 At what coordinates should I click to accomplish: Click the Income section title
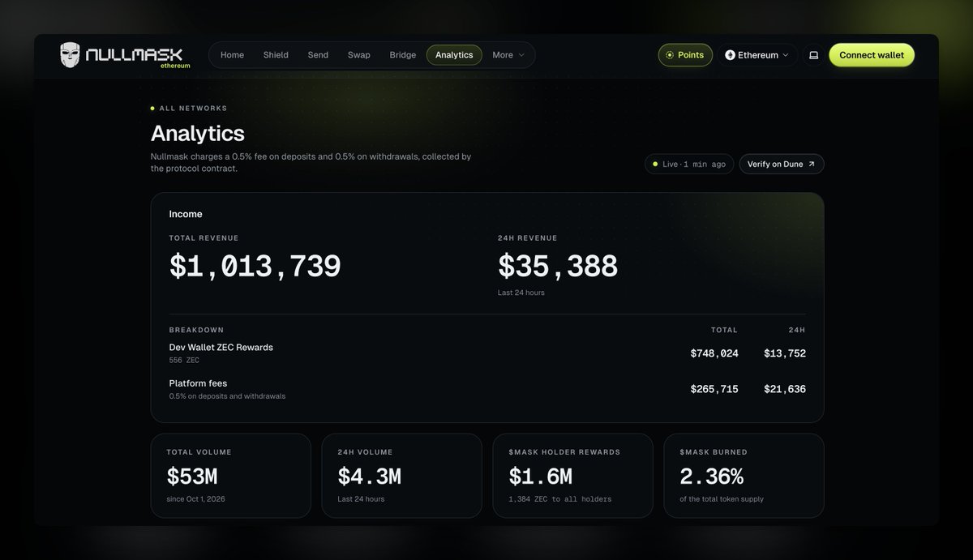[x=186, y=214]
